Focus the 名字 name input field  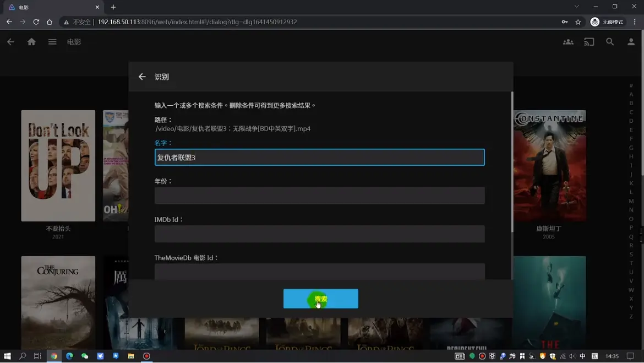coord(319,158)
